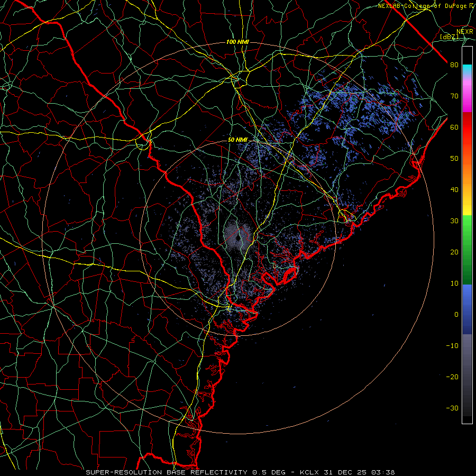This screenshot has width=476, height=476.
Task: Click the "03:38" time in the caption
Action: (382, 472)
